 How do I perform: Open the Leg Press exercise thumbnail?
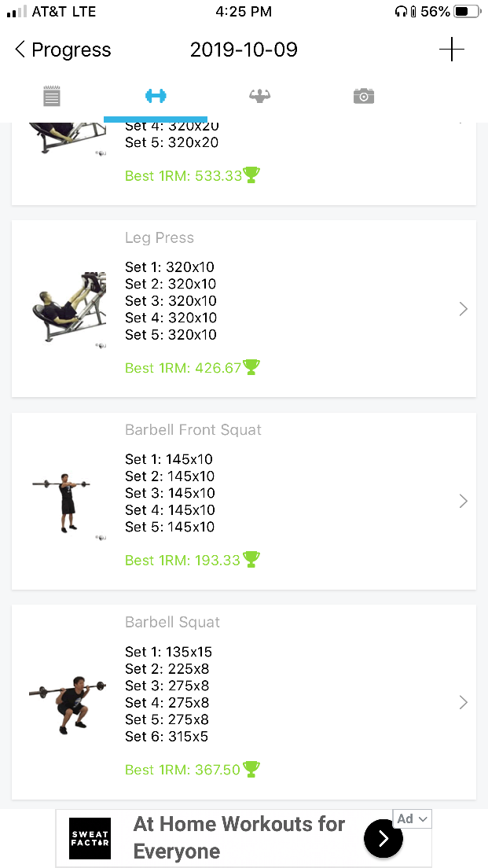[x=68, y=308]
